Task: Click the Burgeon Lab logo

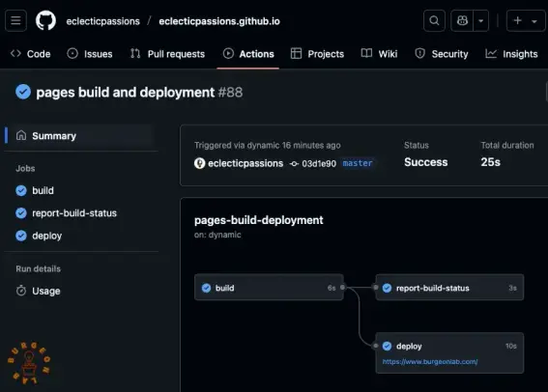Action: [29, 363]
